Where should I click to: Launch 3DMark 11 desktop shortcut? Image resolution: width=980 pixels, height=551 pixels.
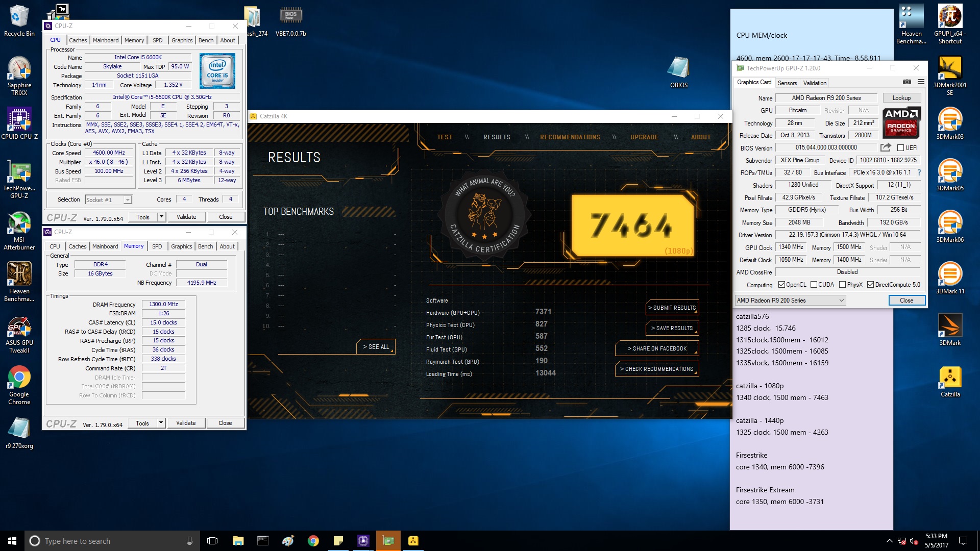pyautogui.click(x=950, y=278)
